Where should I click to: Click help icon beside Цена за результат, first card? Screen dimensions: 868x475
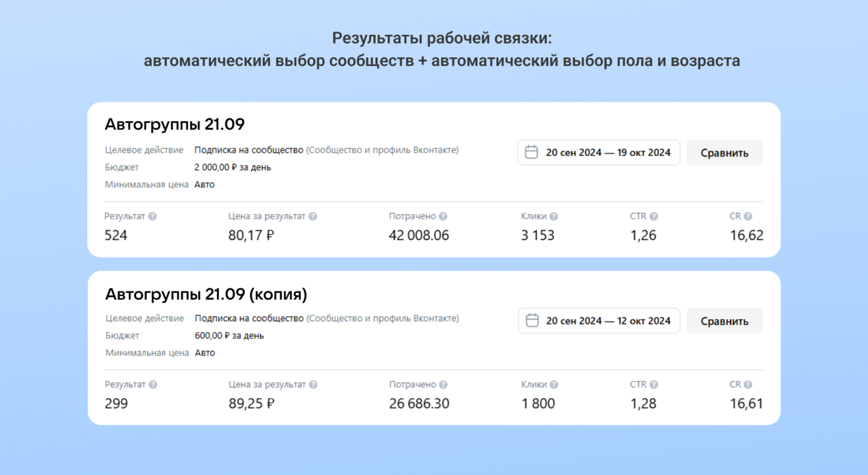[313, 217]
